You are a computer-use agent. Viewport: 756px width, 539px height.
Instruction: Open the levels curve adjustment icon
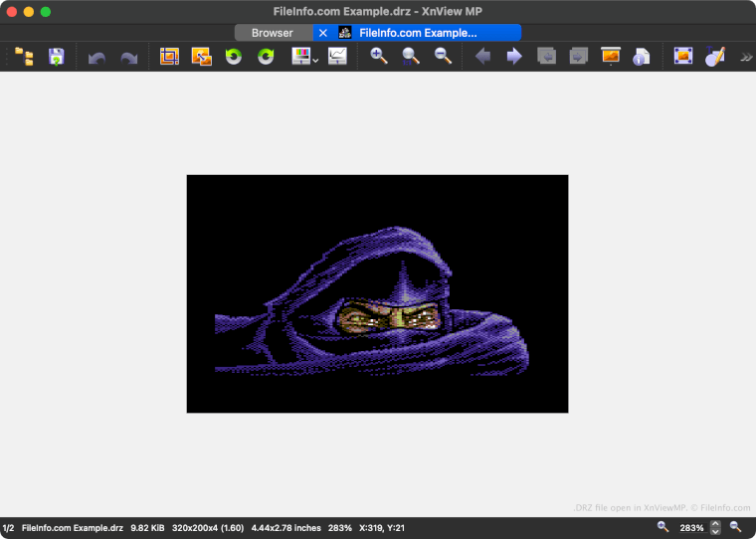click(x=338, y=57)
